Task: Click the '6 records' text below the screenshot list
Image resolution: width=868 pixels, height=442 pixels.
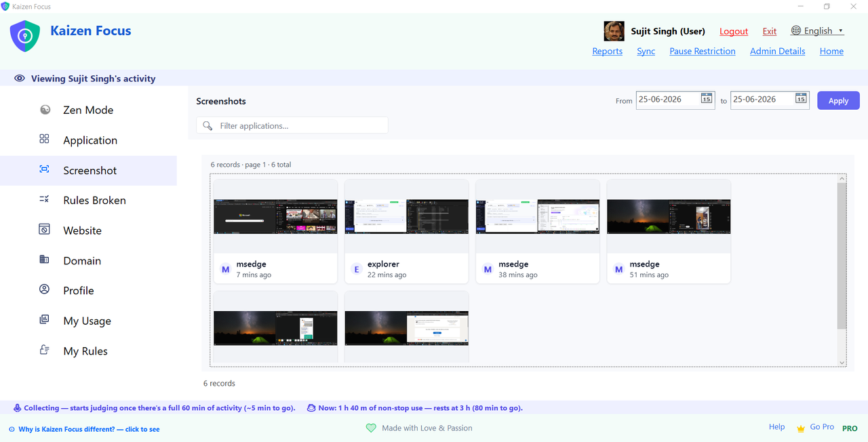Action: pos(219,383)
